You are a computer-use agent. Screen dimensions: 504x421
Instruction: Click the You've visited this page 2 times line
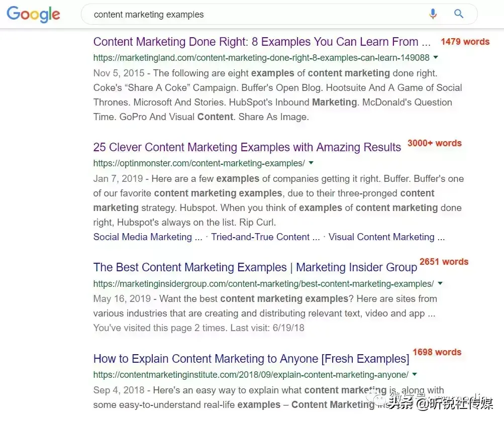click(x=198, y=328)
